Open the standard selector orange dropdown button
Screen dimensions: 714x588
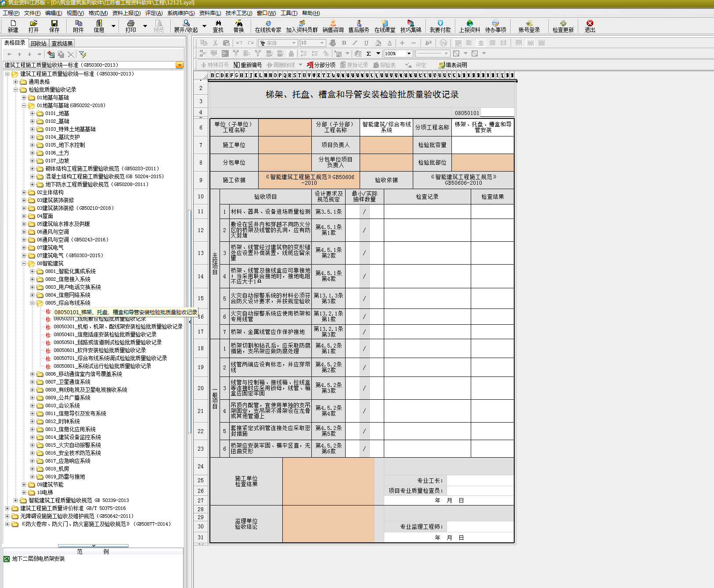179,65
